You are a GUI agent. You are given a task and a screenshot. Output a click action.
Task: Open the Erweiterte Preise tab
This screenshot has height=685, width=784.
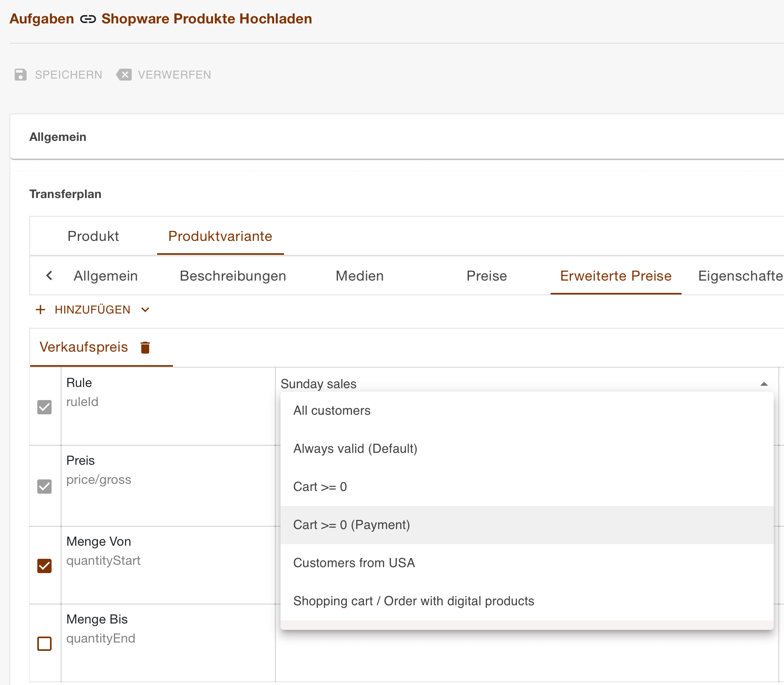point(616,275)
